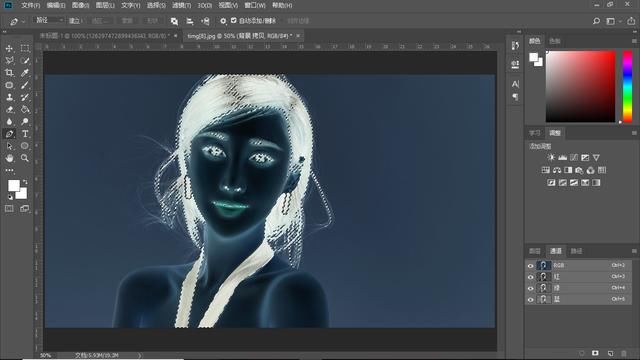The height and width of the screenshot is (360, 640).
Task: Hide the Green channel eye icon
Action: tap(530, 289)
